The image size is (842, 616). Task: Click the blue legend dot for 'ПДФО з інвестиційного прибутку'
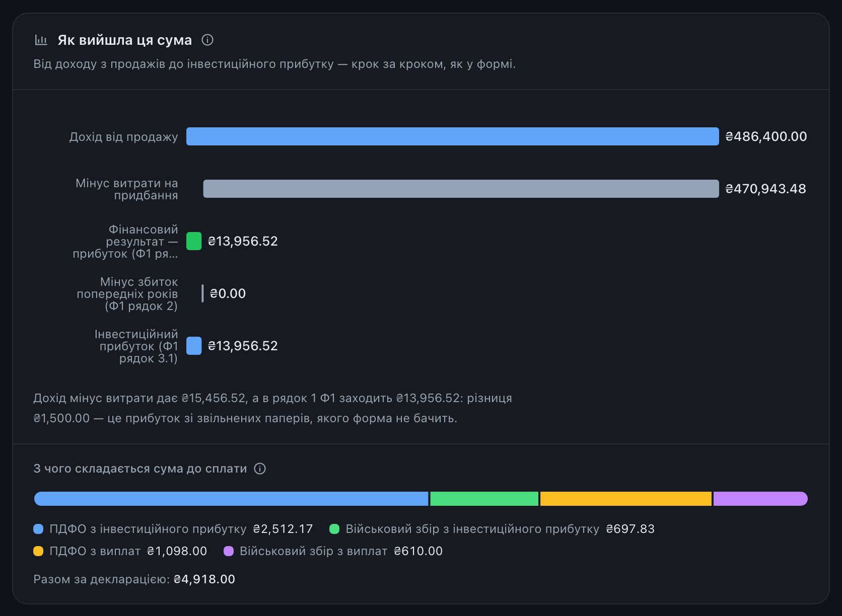38,529
